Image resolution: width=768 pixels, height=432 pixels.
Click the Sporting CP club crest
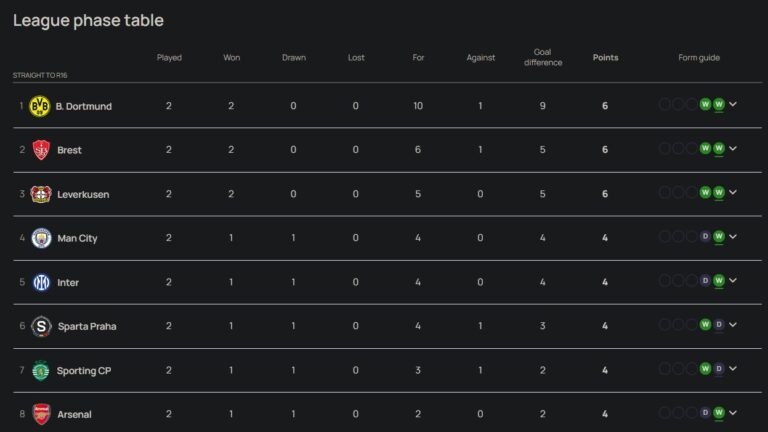pos(41,370)
